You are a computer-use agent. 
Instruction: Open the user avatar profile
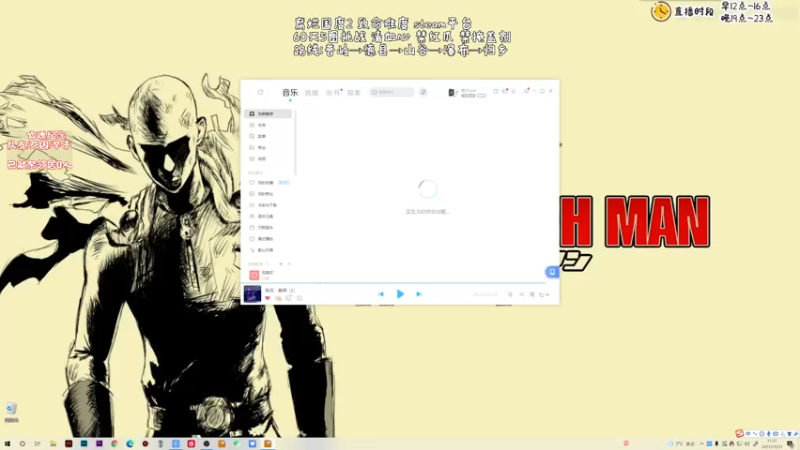(452, 92)
